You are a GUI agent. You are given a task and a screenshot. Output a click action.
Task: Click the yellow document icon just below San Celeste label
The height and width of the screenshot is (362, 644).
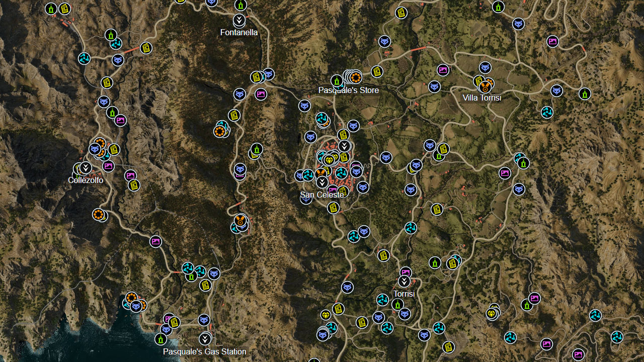click(x=333, y=208)
